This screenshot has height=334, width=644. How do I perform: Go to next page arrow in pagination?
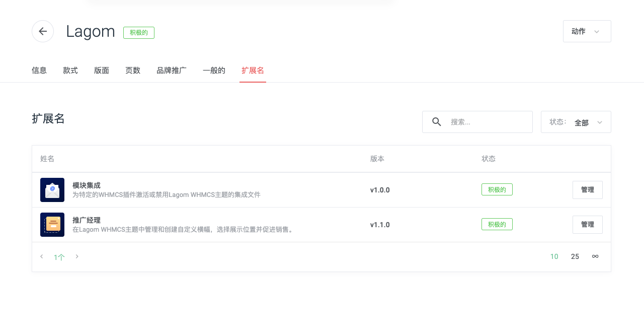[x=77, y=256]
